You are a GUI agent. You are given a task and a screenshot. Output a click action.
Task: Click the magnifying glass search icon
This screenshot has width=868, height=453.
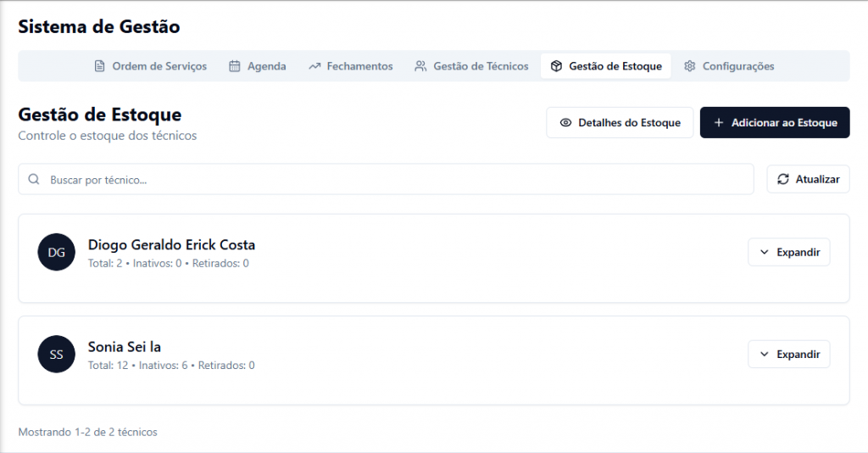pyautogui.click(x=35, y=179)
